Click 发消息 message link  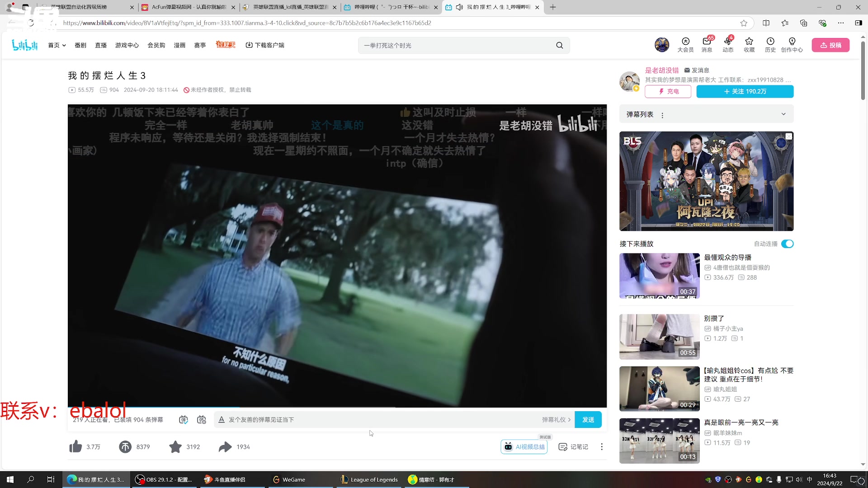pyautogui.click(x=697, y=70)
